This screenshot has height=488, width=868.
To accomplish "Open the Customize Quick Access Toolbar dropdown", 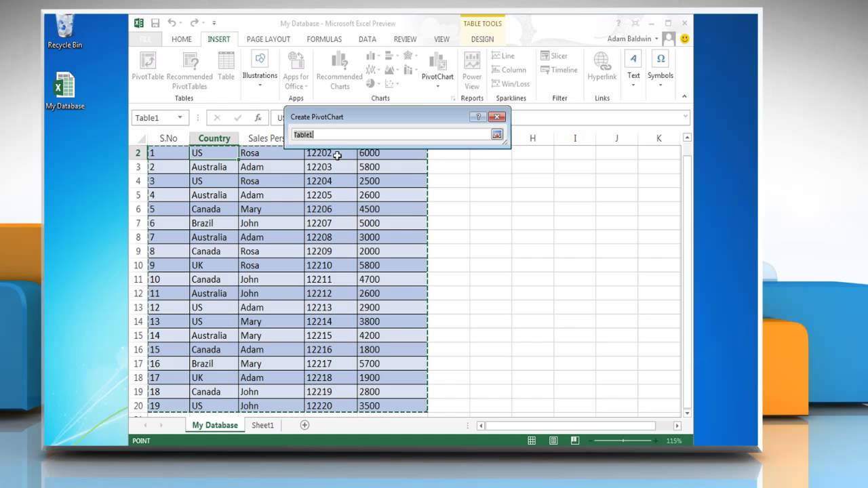I will (214, 23).
